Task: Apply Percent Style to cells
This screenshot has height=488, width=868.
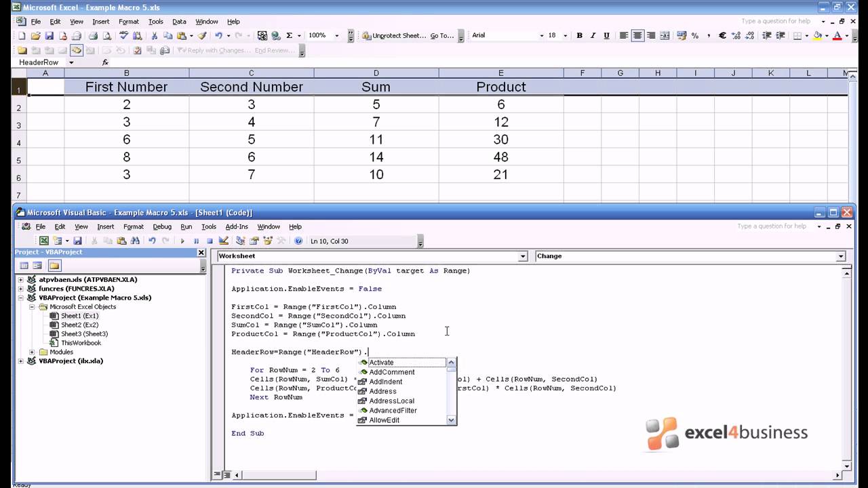Action: (x=694, y=35)
